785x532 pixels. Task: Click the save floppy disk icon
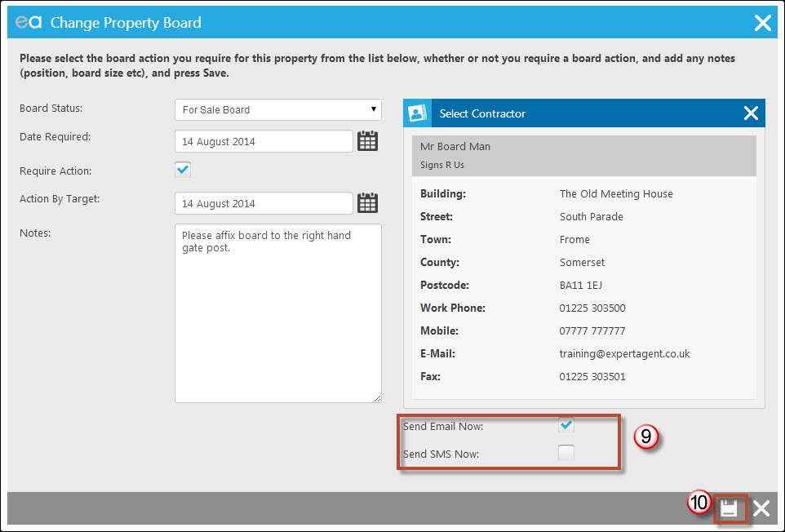[729, 508]
